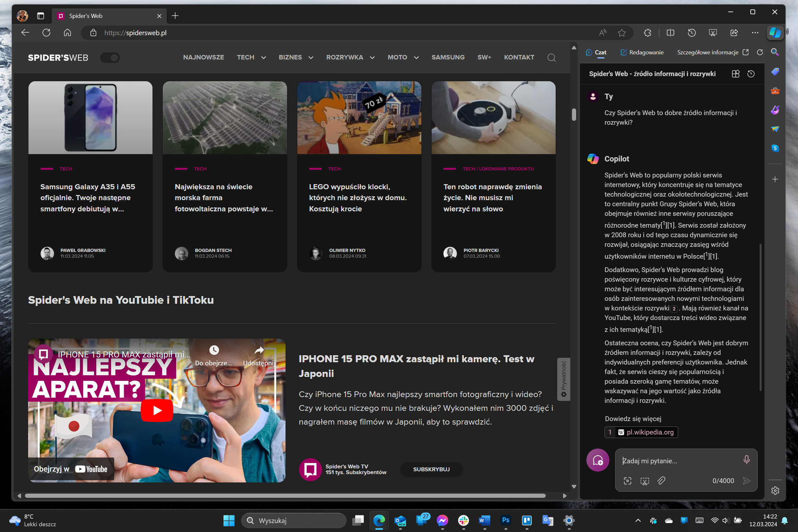Click the attach paperclip icon in Copilot
This screenshot has height=532, width=798.
(x=661, y=481)
